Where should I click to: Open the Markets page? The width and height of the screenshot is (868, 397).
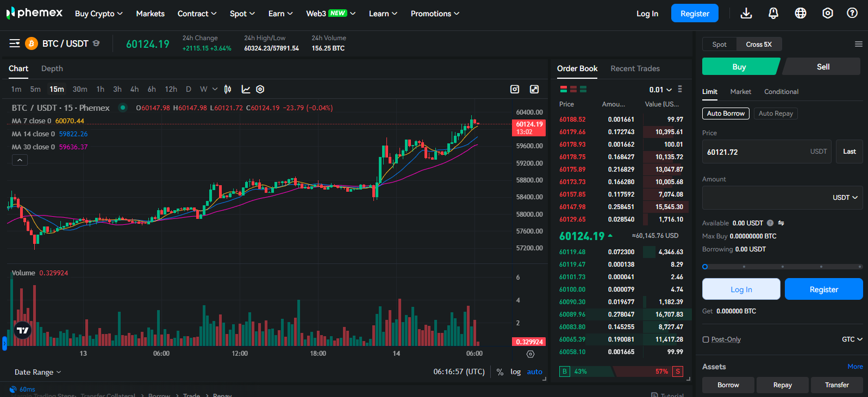point(150,14)
